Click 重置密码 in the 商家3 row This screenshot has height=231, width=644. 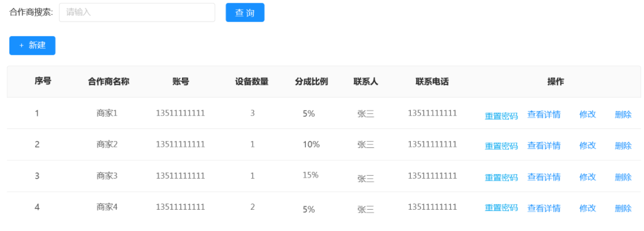(501, 177)
